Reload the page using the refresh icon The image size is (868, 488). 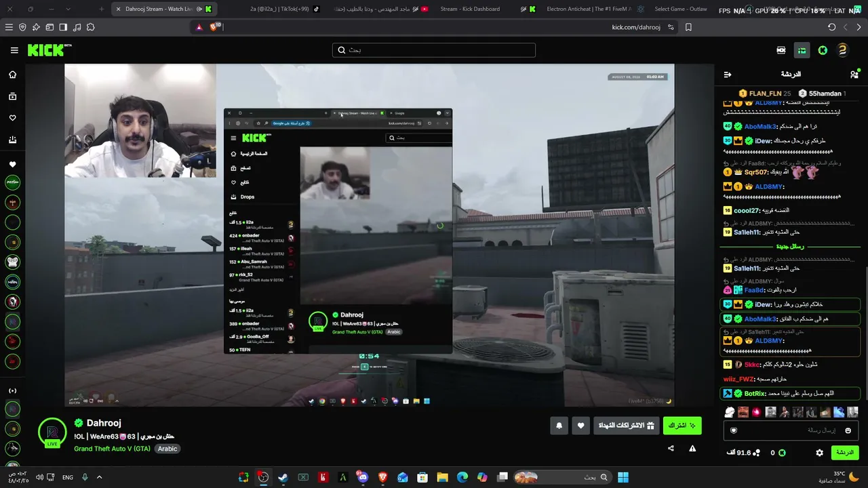[x=832, y=27]
